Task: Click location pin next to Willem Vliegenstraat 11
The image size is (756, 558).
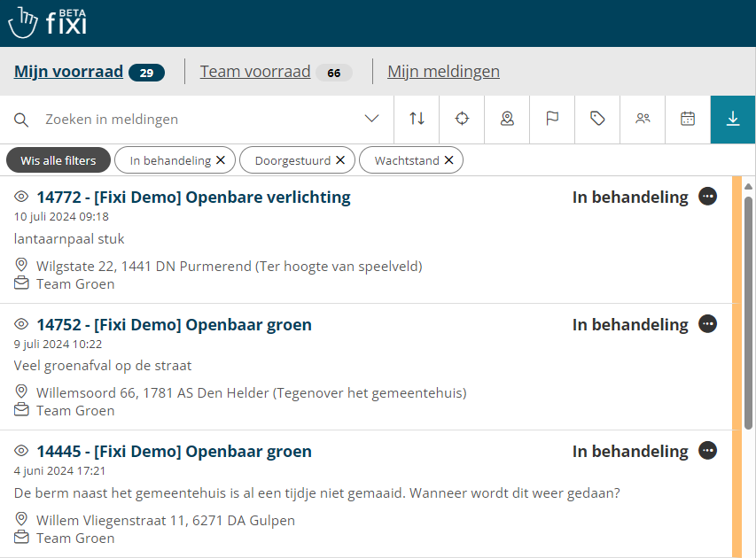Action: click(x=21, y=519)
